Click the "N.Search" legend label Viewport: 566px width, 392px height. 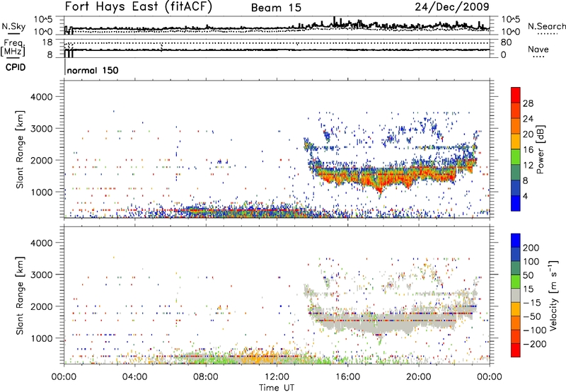(x=546, y=26)
